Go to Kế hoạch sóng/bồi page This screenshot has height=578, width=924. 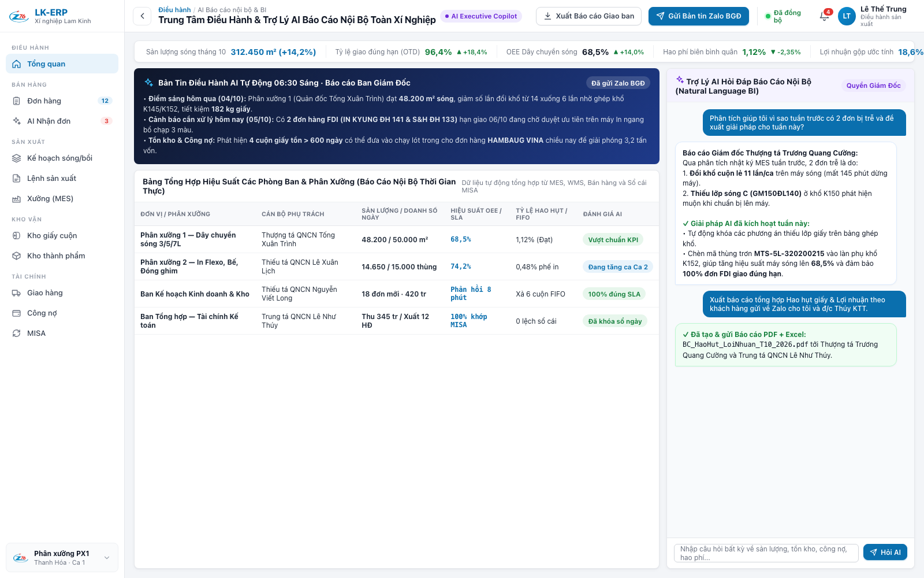pos(62,158)
